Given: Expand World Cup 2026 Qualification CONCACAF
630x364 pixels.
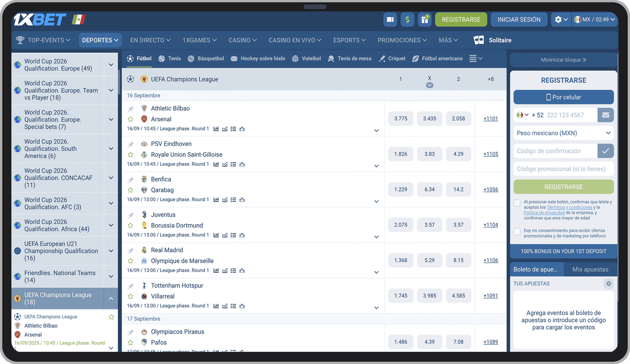Looking at the screenshot, I should pyautogui.click(x=111, y=178).
